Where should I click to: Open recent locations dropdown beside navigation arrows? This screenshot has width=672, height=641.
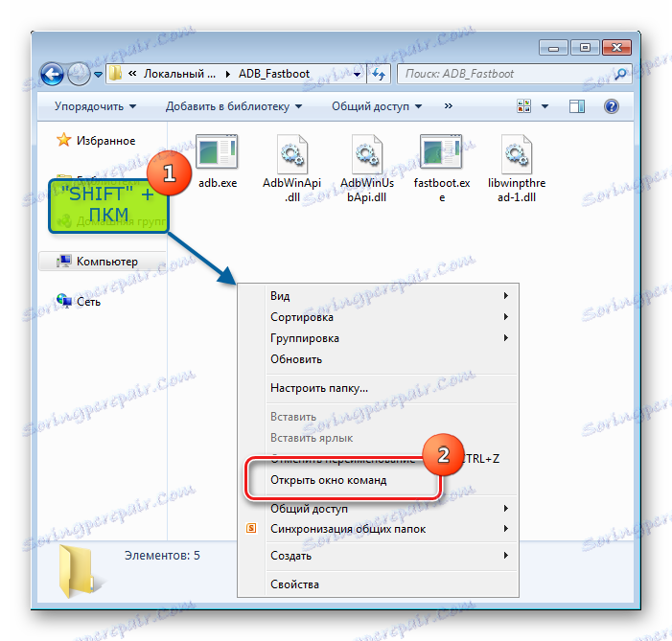[98, 75]
